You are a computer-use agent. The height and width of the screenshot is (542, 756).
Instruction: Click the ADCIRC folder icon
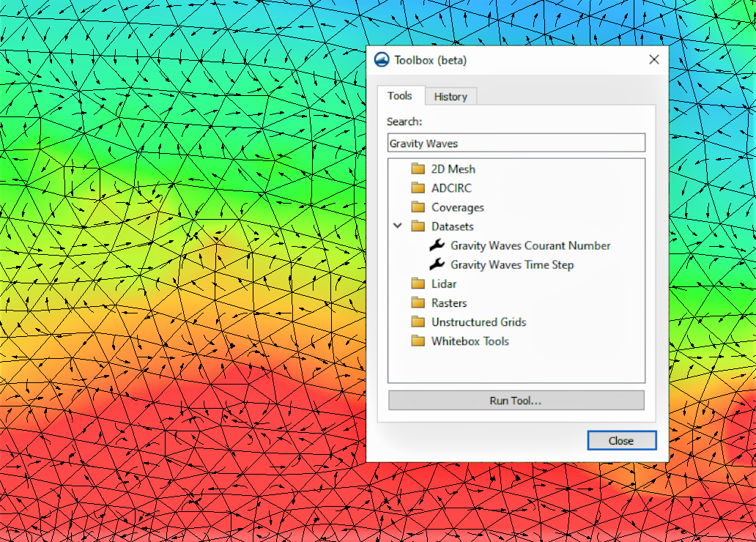(x=418, y=188)
